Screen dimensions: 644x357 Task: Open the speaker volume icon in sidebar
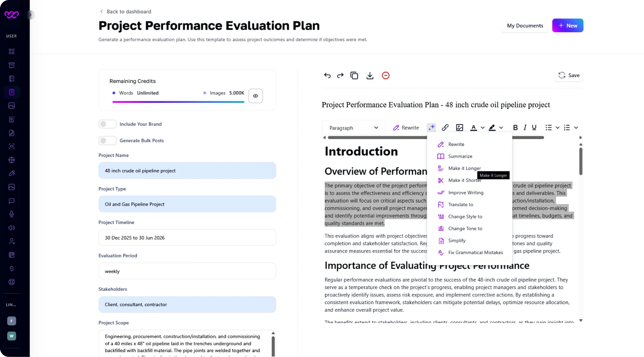pyautogui.click(x=11, y=228)
